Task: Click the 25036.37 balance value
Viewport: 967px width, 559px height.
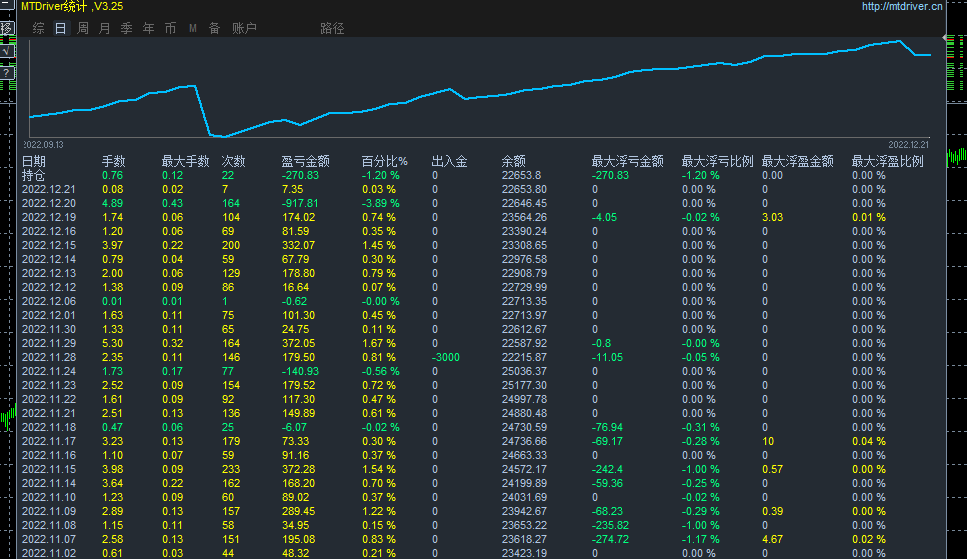Action: [524, 371]
